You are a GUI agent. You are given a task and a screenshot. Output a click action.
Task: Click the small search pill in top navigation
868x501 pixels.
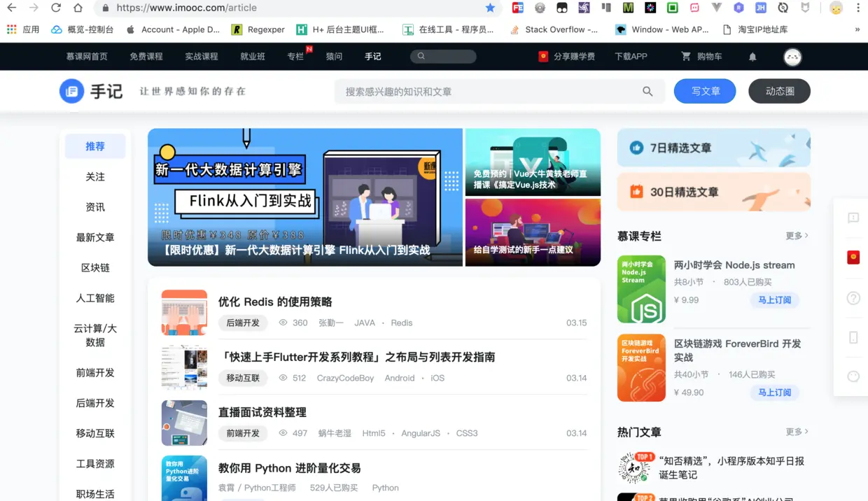(443, 56)
